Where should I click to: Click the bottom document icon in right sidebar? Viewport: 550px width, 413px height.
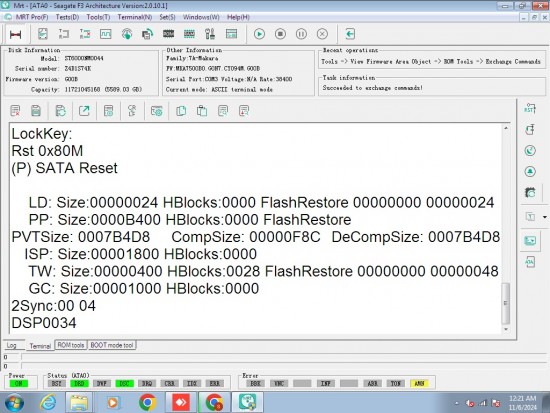[530, 262]
